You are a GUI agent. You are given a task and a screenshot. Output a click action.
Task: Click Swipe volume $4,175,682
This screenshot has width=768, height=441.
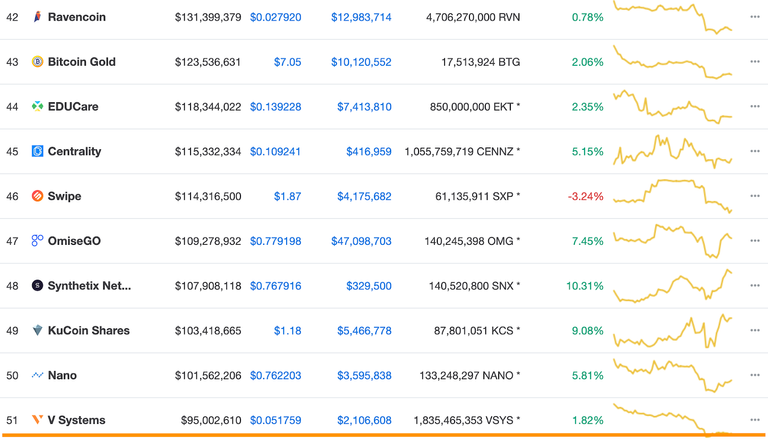[364, 196]
